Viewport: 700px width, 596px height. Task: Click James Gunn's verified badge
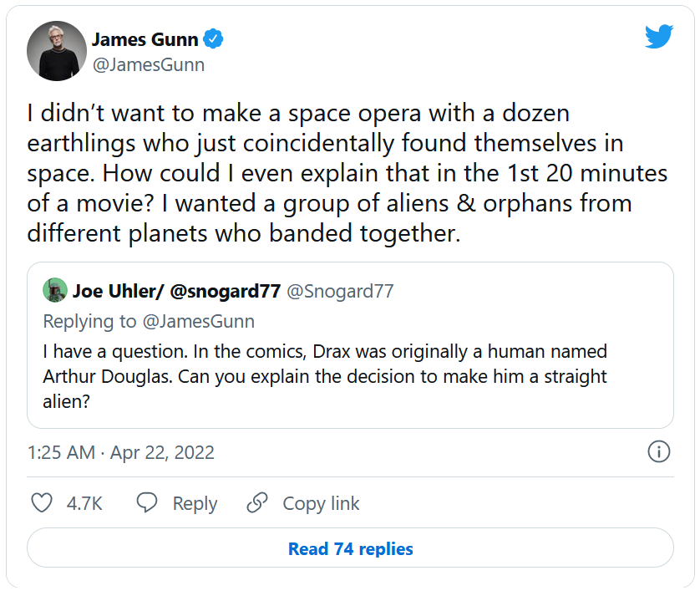click(x=214, y=38)
